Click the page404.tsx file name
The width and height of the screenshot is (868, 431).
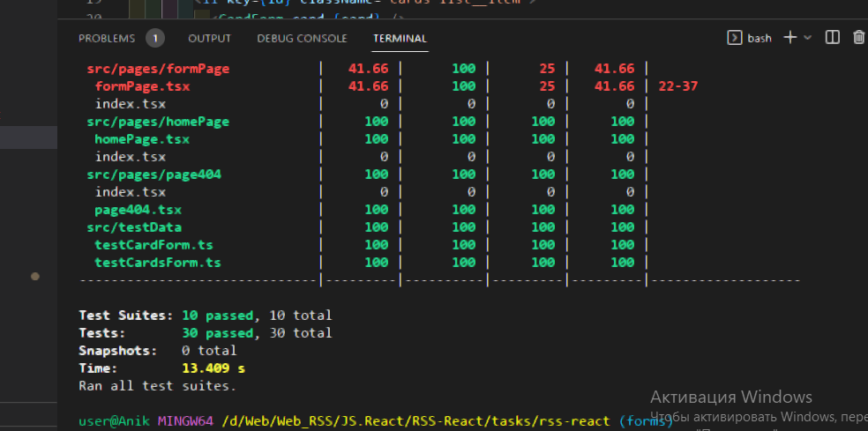coord(138,211)
